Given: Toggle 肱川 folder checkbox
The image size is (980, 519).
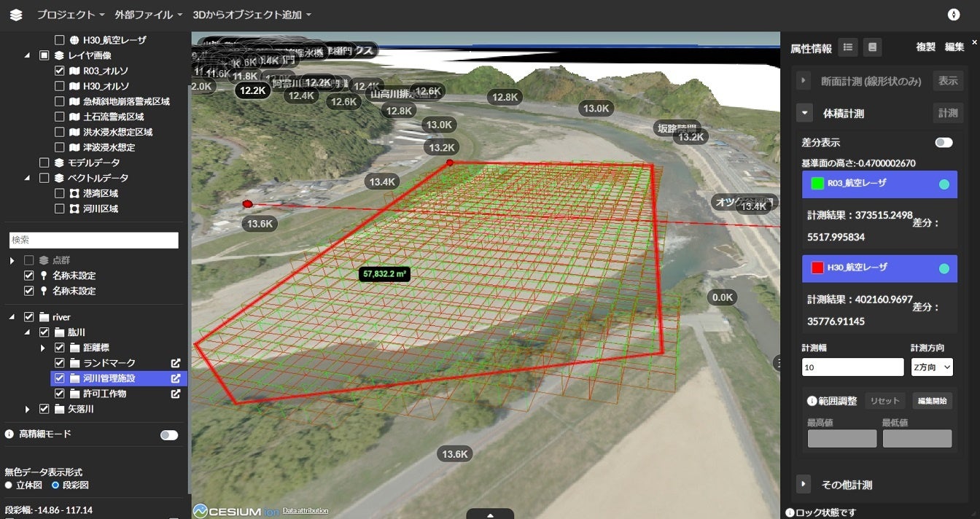Looking at the screenshot, I should [x=44, y=332].
